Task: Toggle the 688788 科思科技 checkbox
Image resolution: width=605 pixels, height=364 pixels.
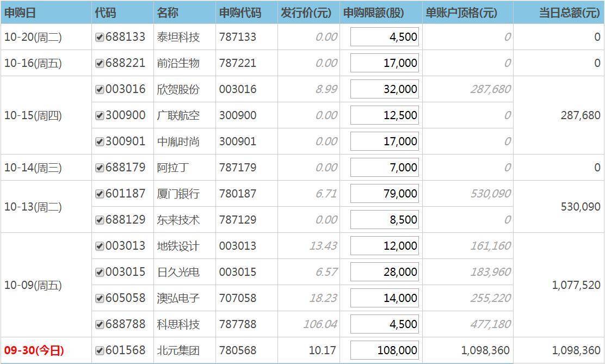Action: point(100,324)
